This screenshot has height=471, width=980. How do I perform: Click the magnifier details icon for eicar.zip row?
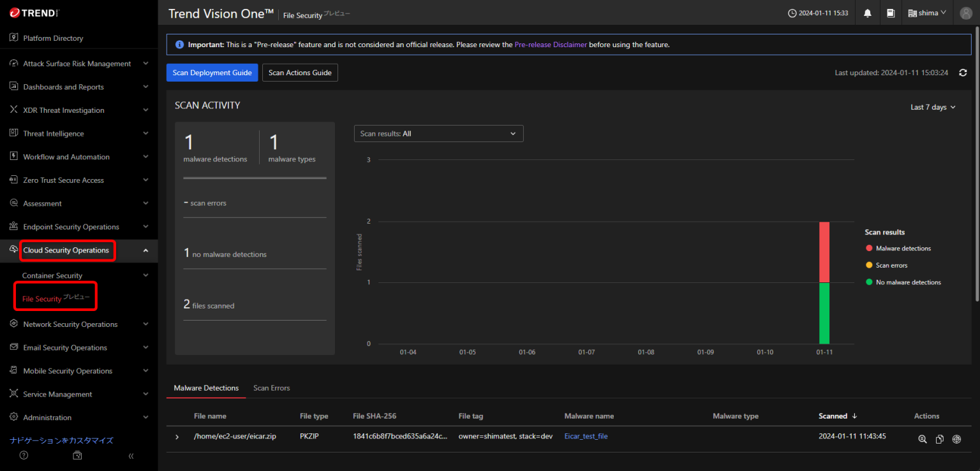(923, 439)
